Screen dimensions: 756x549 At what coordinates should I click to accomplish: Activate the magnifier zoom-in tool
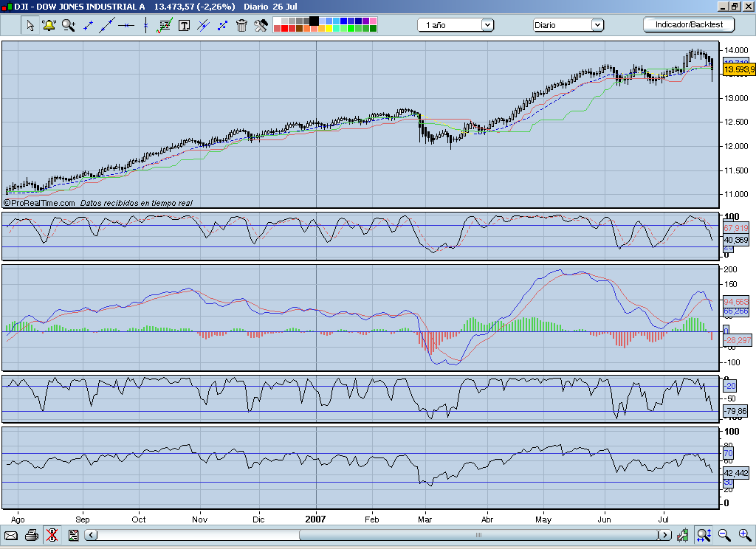(x=69, y=26)
